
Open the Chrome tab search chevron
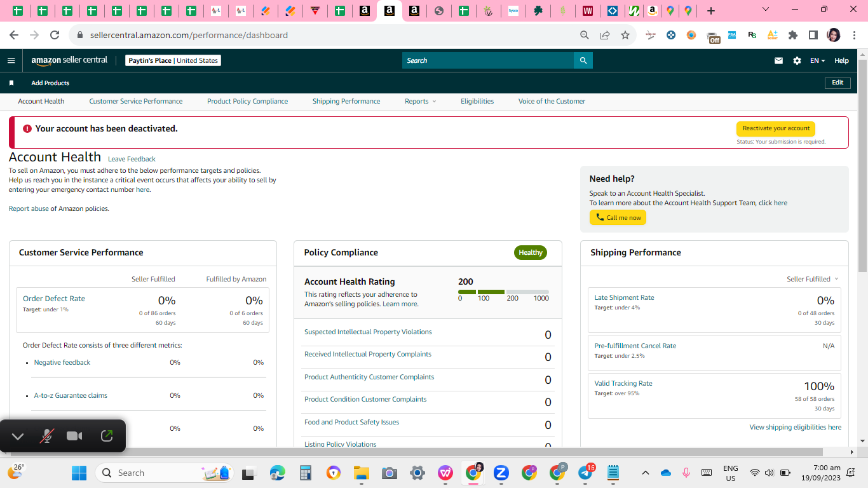(x=765, y=10)
